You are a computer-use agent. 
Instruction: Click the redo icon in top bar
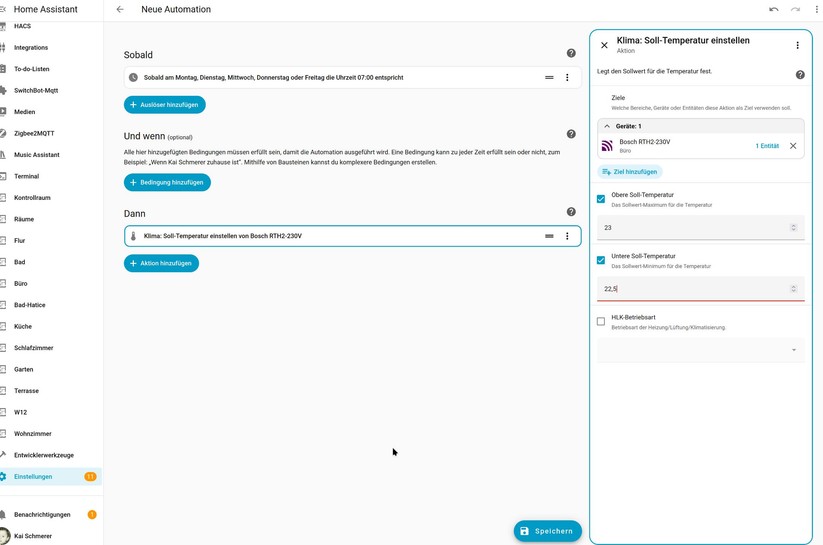point(796,9)
